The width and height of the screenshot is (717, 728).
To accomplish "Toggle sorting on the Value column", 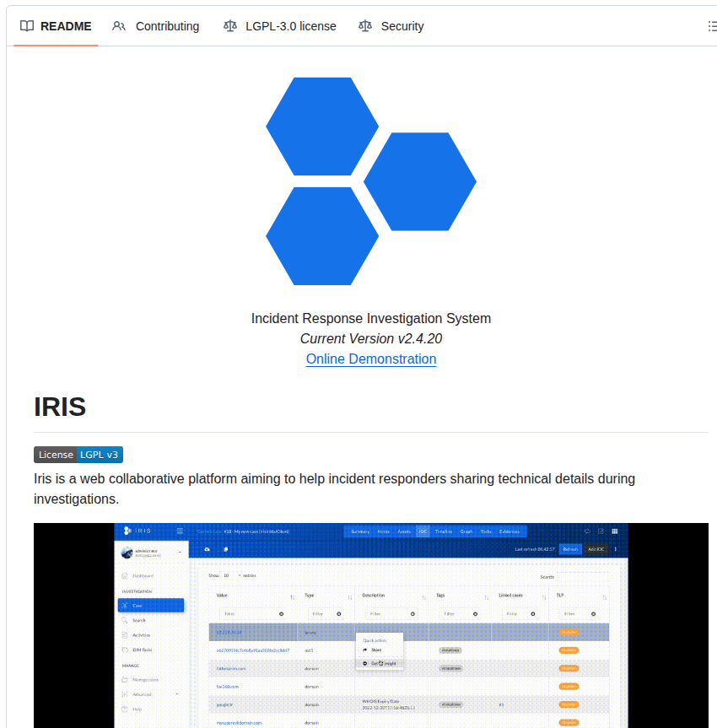I will point(292,597).
